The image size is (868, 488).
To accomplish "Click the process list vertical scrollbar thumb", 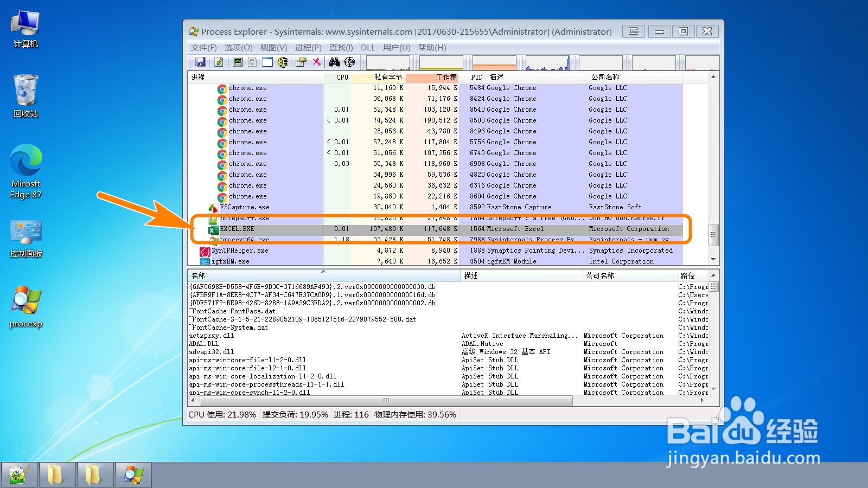I will pos(713,235).
